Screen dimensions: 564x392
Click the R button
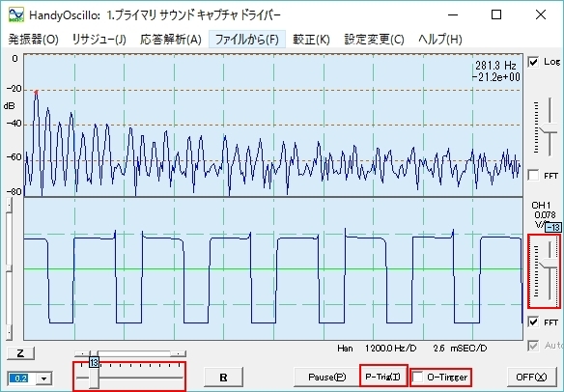point(223,378)
